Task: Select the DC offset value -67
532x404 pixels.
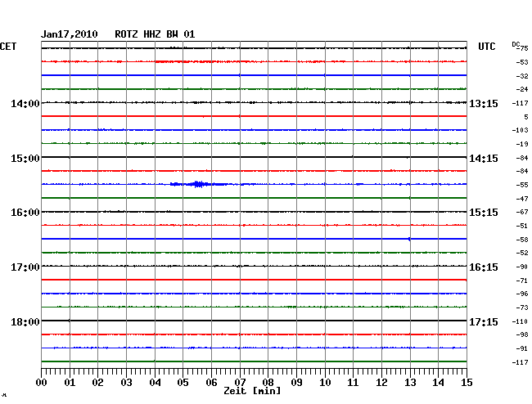Action: pyautogui.click(x=522, y=212)
